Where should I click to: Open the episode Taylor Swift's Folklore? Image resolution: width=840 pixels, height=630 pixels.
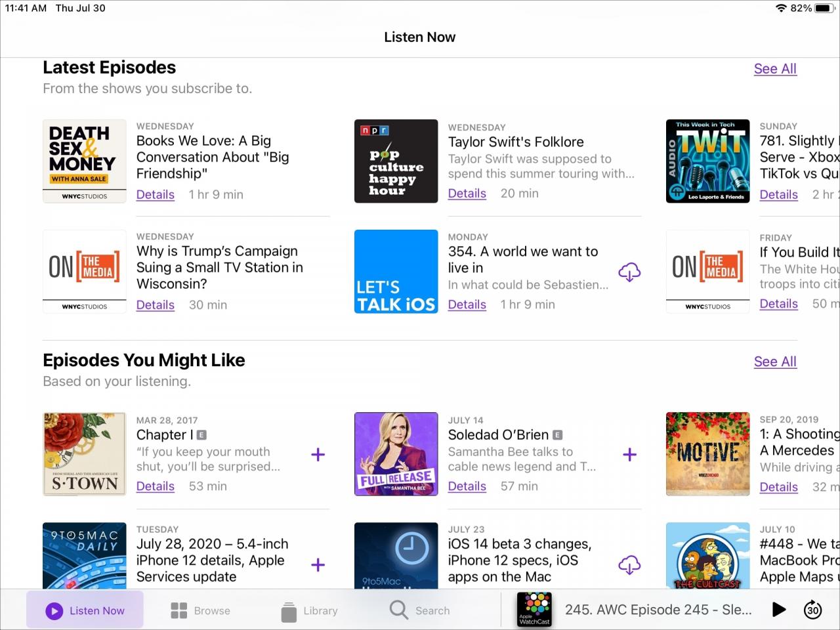(x=516, y=142)
